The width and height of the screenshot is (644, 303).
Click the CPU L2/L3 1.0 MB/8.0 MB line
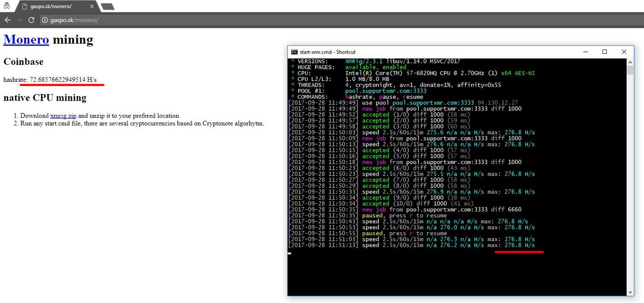pos(340,79)
